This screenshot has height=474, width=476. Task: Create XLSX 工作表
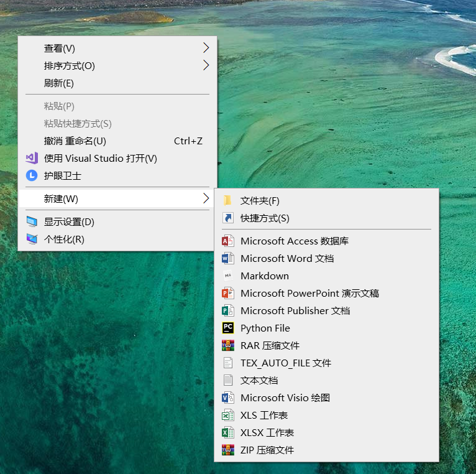326,433
